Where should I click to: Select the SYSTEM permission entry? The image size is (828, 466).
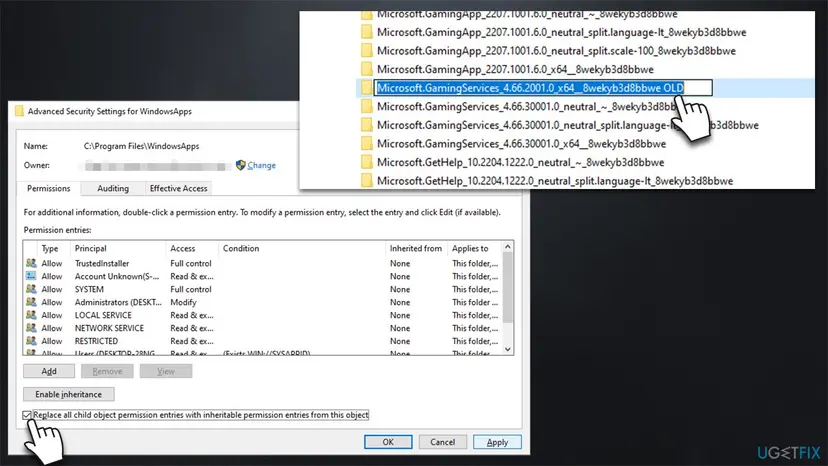(263, 289)
